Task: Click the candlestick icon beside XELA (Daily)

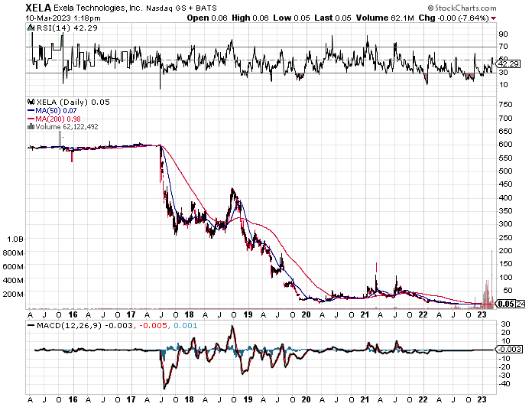Action: coord(31,102)
